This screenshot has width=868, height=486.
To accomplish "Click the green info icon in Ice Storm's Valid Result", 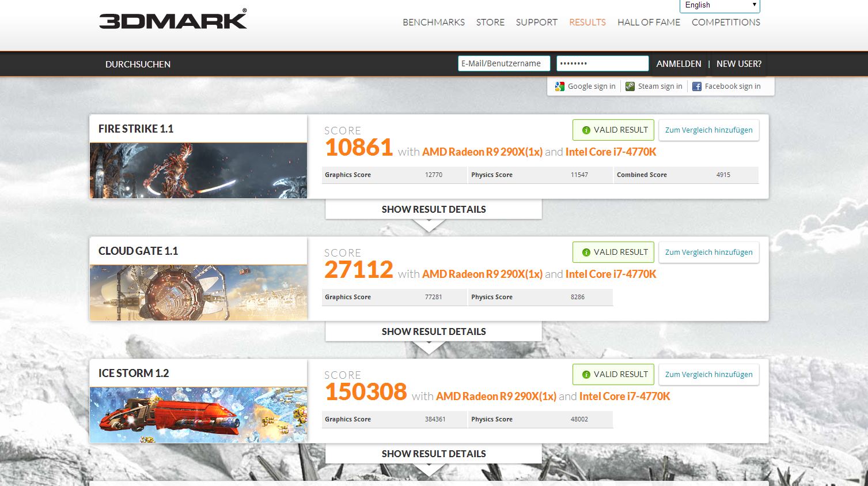I will pos(586,375).
